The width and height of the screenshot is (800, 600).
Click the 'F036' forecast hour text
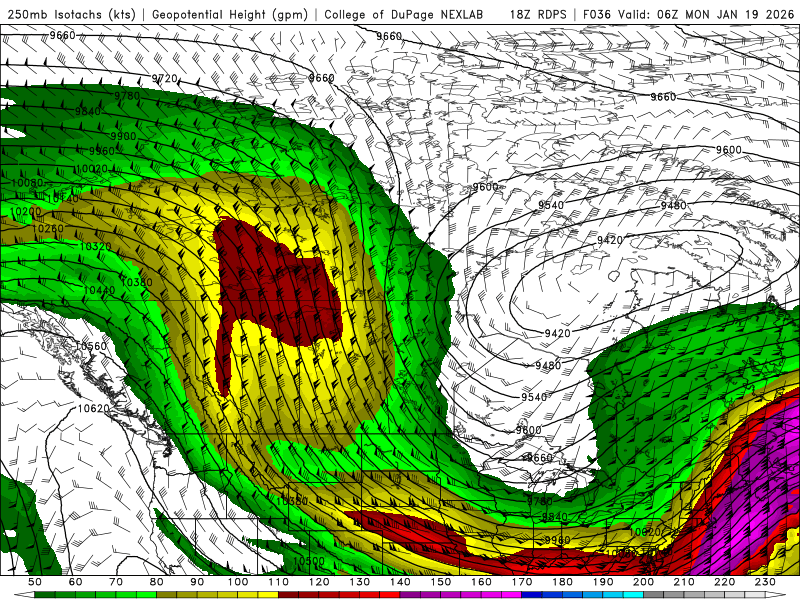tap(596, 14)
